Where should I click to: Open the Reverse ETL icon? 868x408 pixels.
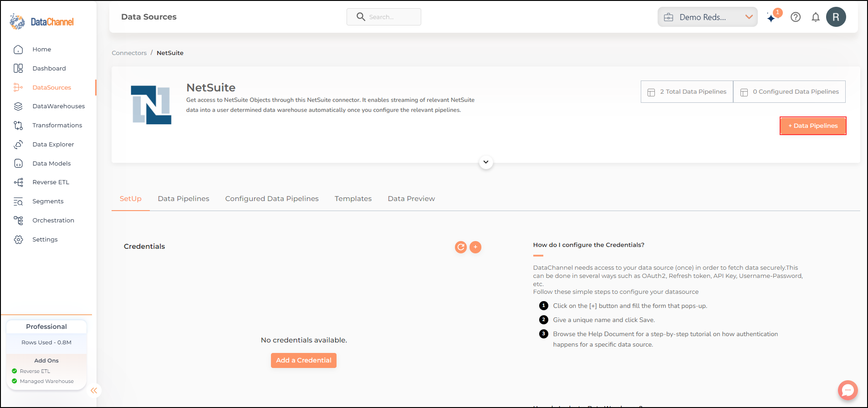[x=18, y=182]
